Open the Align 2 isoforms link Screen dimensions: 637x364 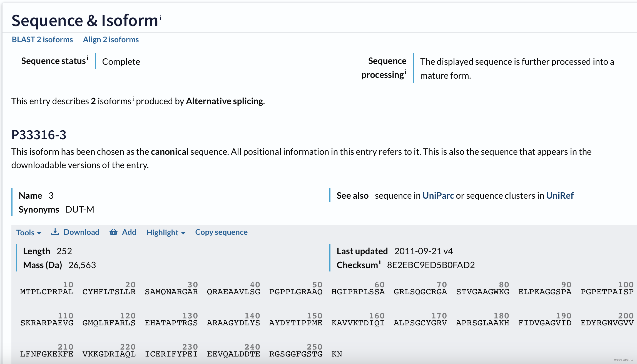tap(111, 39)
